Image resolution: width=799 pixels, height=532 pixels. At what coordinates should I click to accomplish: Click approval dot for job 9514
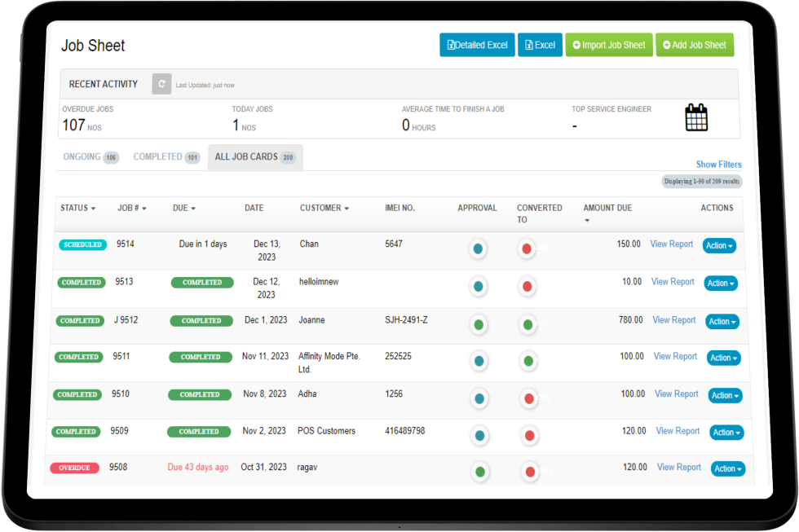click(x=478, y=248)
